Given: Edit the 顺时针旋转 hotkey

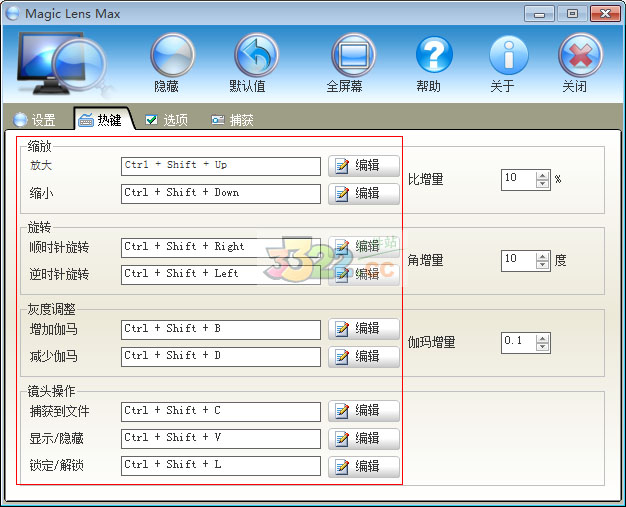Looking at the screenshot, I should [364, 247].
